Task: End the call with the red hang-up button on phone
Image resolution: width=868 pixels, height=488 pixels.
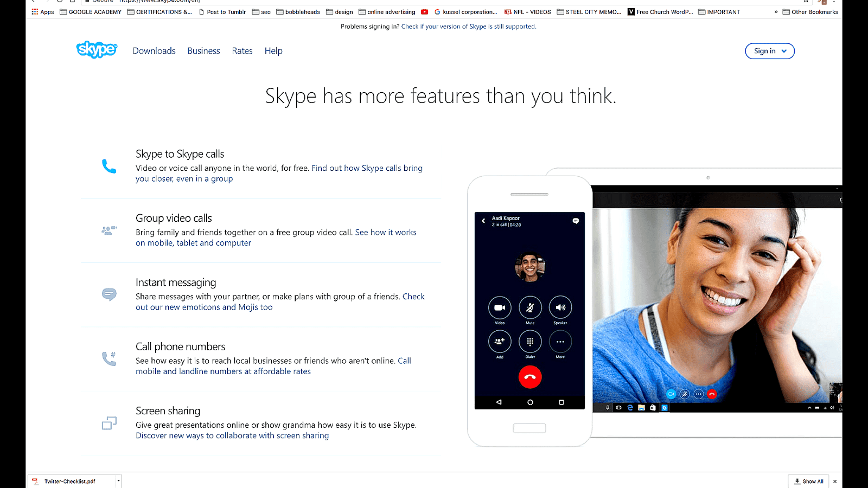Action: (x=530, y=377)
